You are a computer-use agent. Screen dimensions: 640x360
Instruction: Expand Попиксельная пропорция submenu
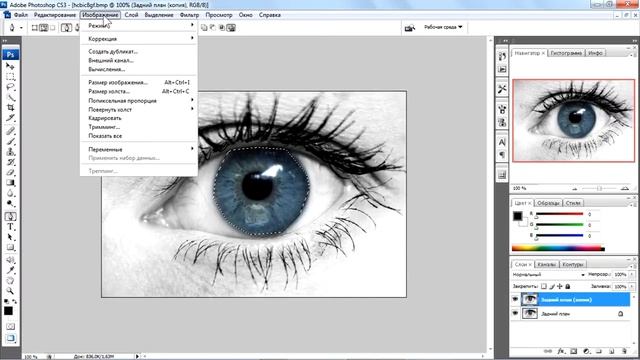coord(139,100)
